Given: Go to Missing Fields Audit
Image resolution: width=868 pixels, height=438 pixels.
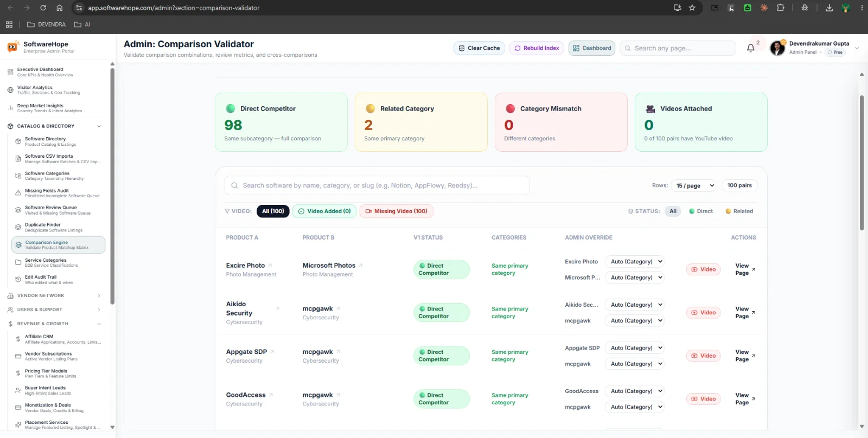Looking at the screenshot, I should click(58, 193).
